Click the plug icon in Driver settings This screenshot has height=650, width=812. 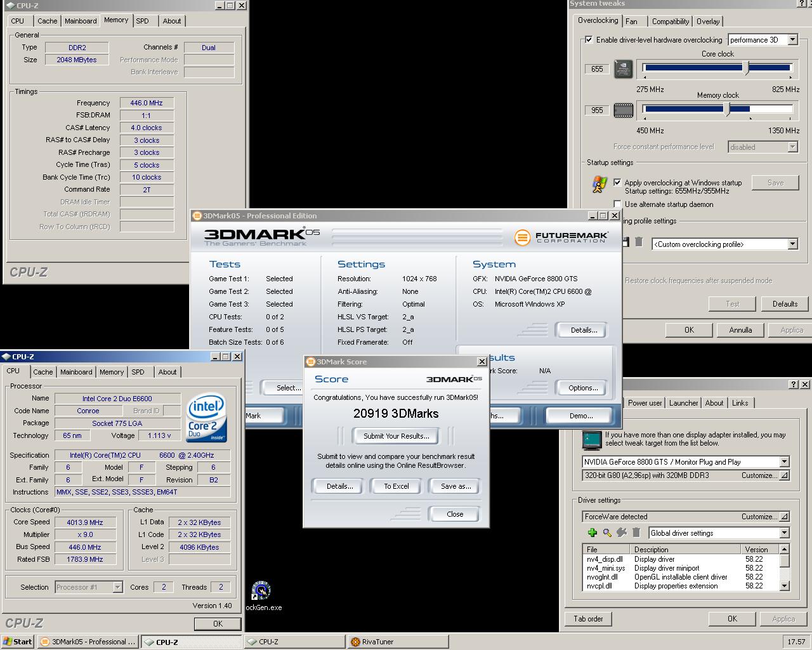coord(622,533)
